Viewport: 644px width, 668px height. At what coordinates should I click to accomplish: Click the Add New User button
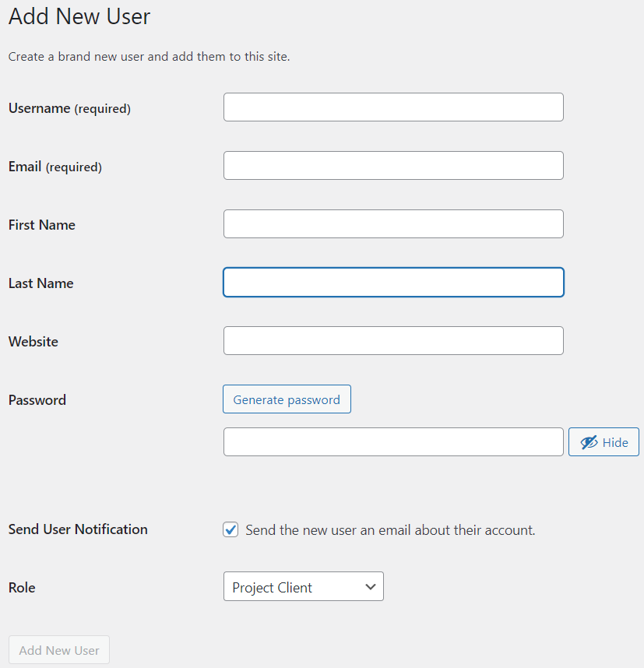pyautogui.click(x=58, y=649)
